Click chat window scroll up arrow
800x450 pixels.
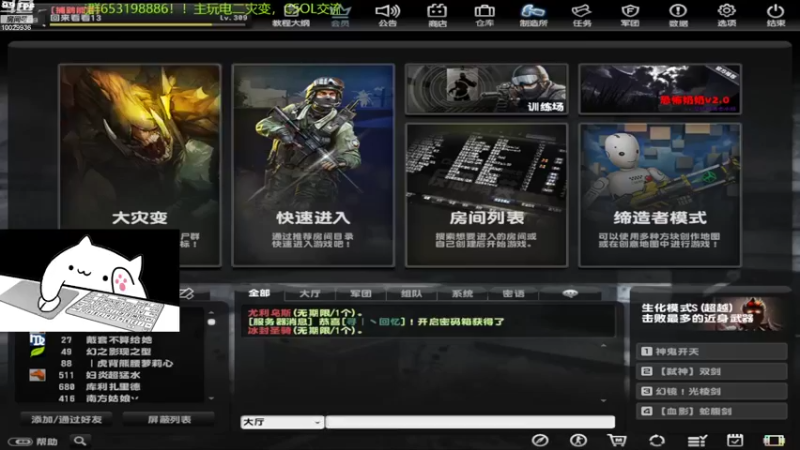[x=604, y=346]
